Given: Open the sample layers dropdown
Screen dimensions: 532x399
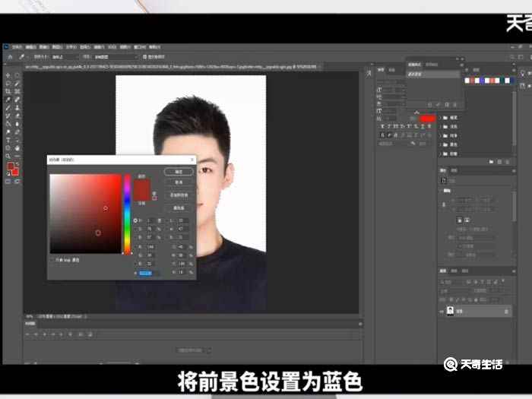Looking at the screenshot, I should [x=116, y=57].
